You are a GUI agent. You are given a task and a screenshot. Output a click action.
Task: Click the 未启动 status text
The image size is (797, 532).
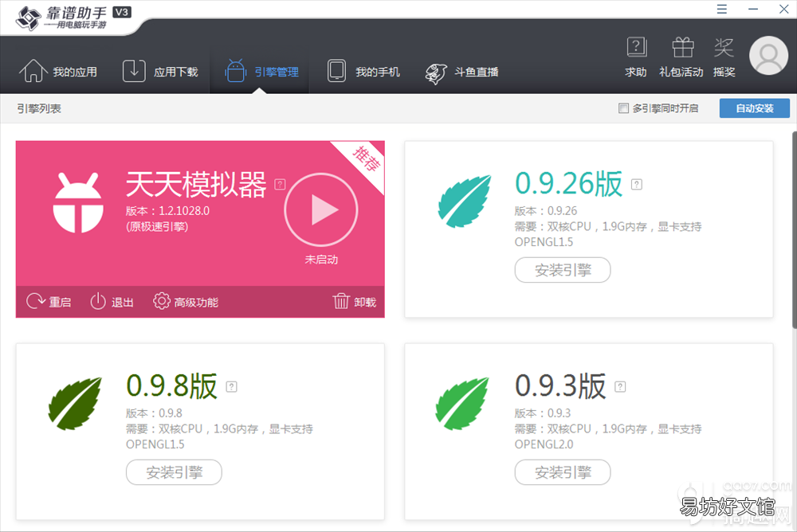(321, 260)
